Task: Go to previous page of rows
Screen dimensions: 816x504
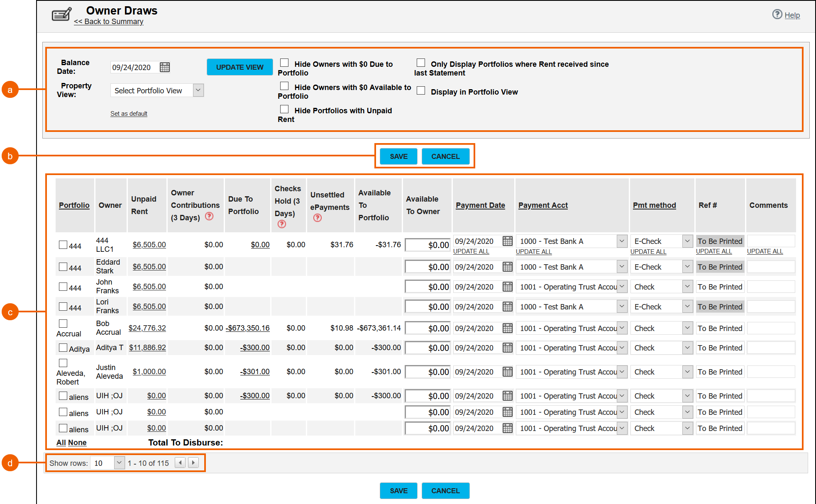Action: (x=180, y=463)
